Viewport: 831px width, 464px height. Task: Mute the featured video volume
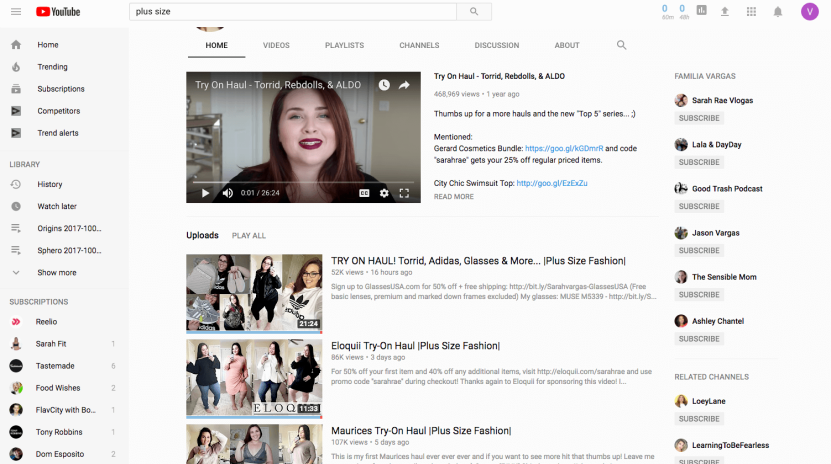tap(228, 193)
